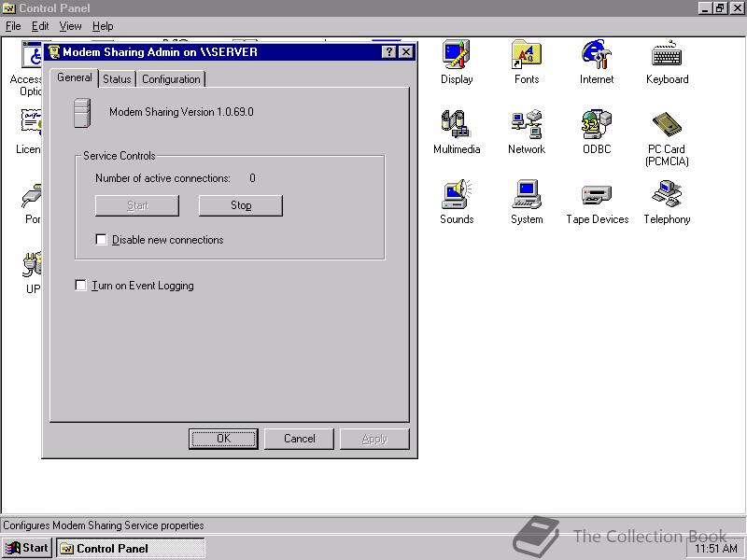
Task: Minimize the Control Panel window
Action: [x=706, y=8]
